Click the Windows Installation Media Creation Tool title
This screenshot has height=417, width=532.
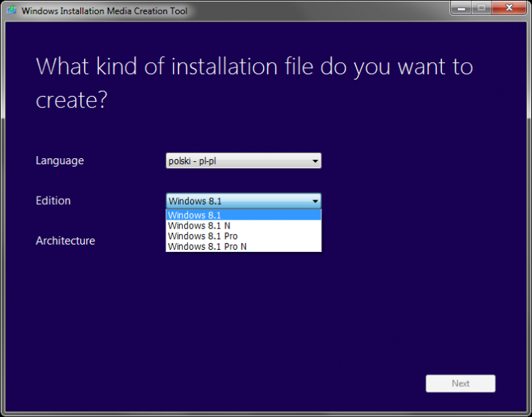[x=104, y=10]
